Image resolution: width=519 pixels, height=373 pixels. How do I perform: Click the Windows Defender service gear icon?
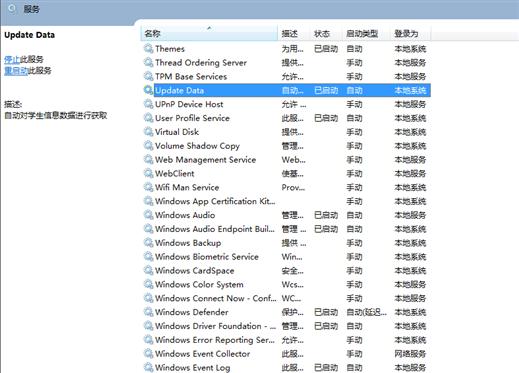[148, 312]
